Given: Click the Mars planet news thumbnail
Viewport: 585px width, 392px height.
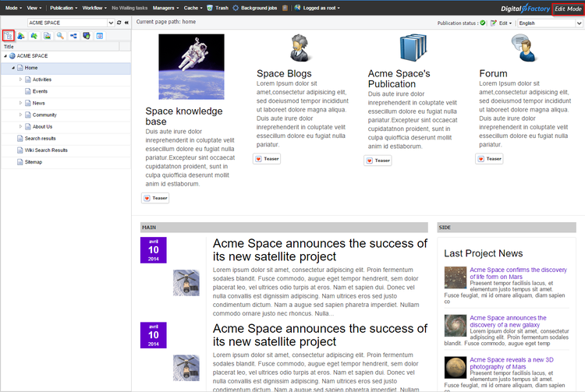Looking at the screenshot, I should (456, 367).
